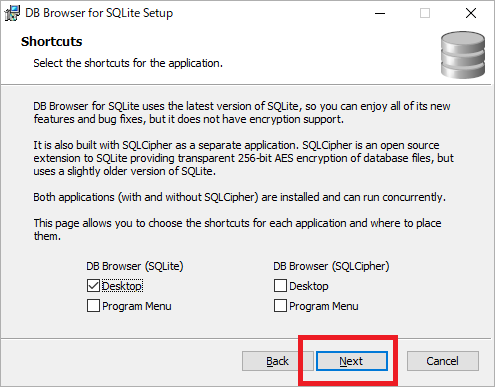495x387 pixels.
Task: Click the DB Browser (SQLCipher) group label
Action: [x=331, y=266]
